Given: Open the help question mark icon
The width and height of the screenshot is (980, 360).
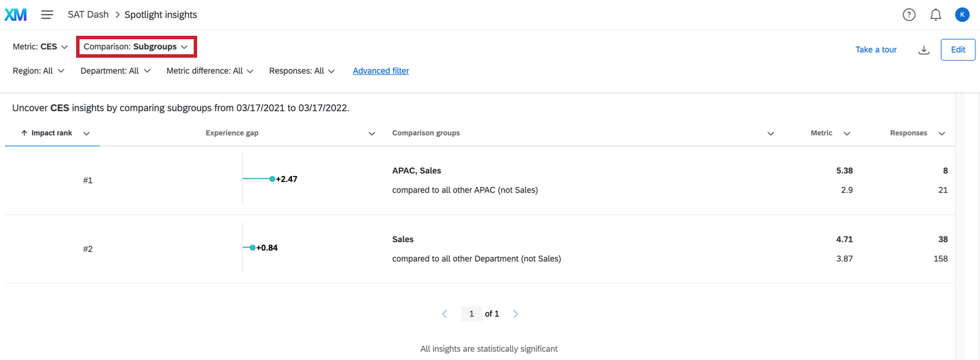Looking at the screenshot, I should (x=909, y=15).
